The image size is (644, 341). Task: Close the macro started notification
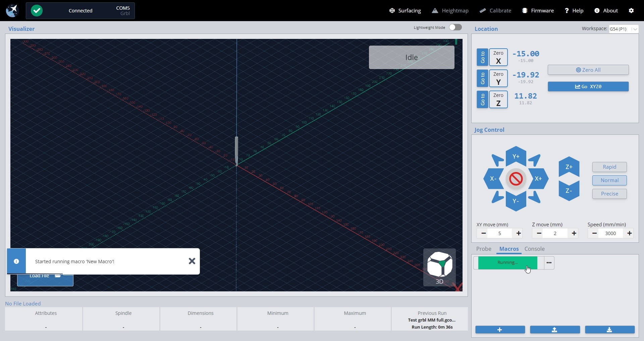coord(192,261)
